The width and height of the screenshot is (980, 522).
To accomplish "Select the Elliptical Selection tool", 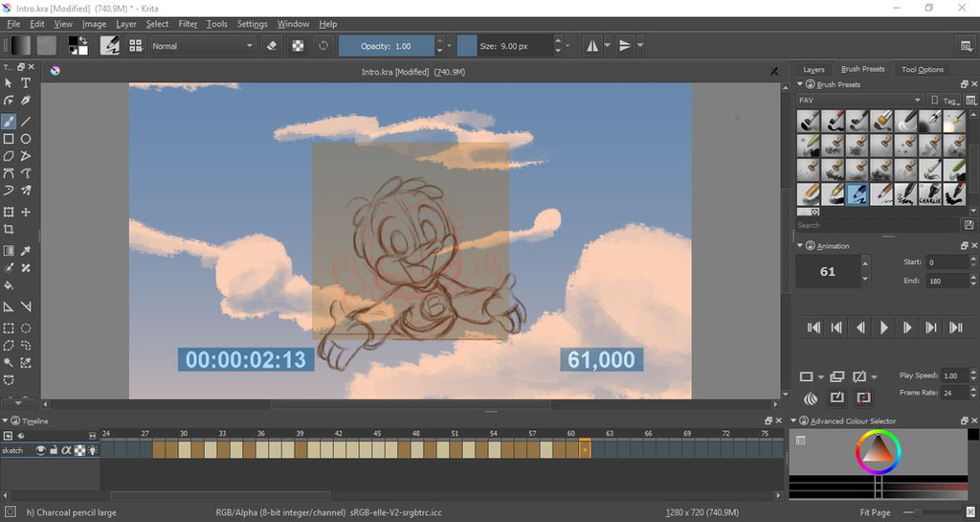I will tap(26, 328).
